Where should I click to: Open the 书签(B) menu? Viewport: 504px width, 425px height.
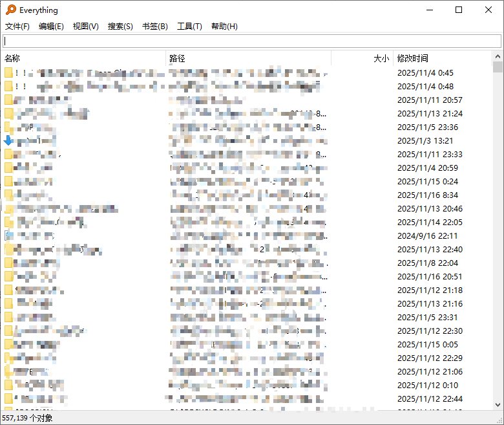coord(155,27)
